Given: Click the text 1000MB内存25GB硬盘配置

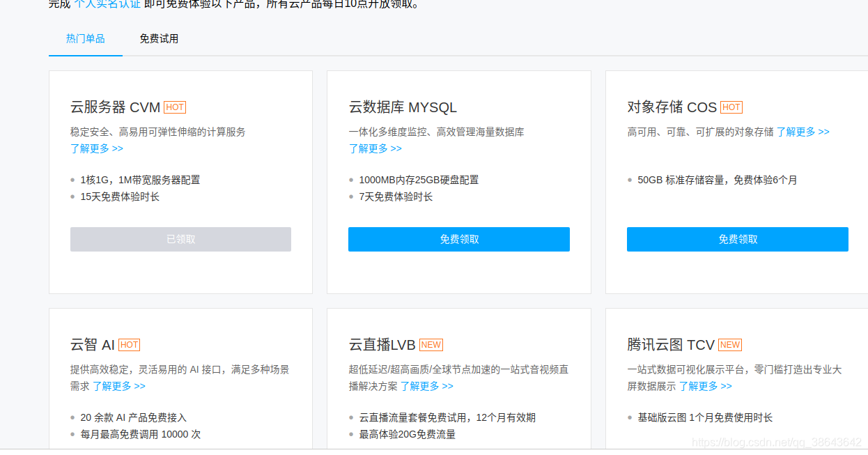Looking at the screenshot, I should (419, 180).
